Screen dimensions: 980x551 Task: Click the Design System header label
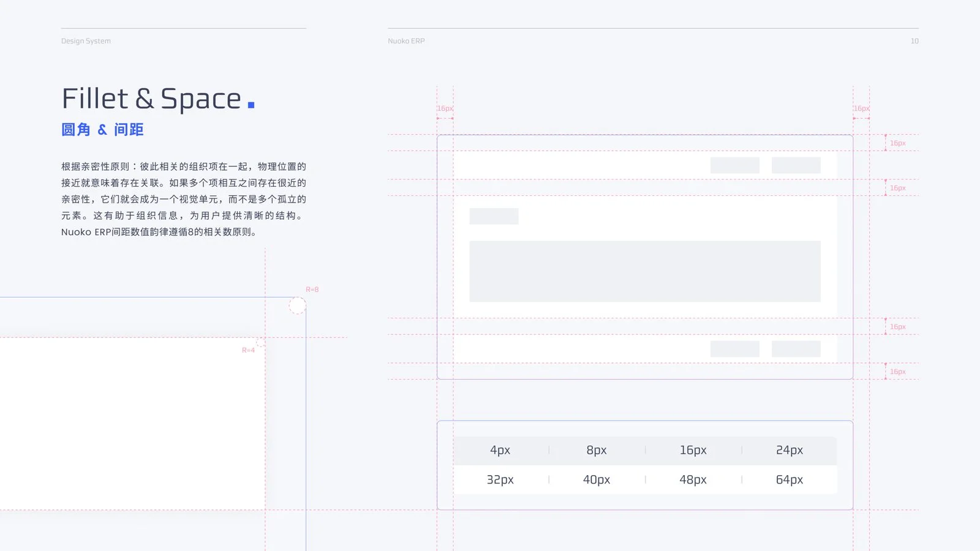(x=86, y=41)
